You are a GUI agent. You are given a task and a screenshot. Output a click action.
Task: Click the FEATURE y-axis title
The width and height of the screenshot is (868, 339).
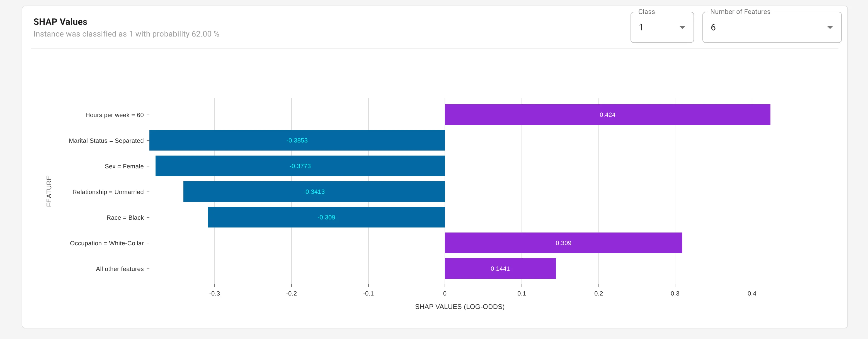(49, 191)
